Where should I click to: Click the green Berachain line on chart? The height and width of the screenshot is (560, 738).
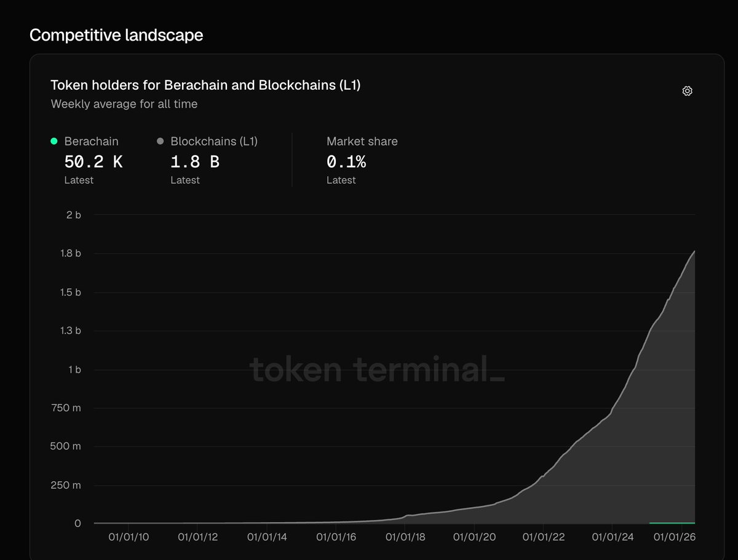tap(672, 523)
